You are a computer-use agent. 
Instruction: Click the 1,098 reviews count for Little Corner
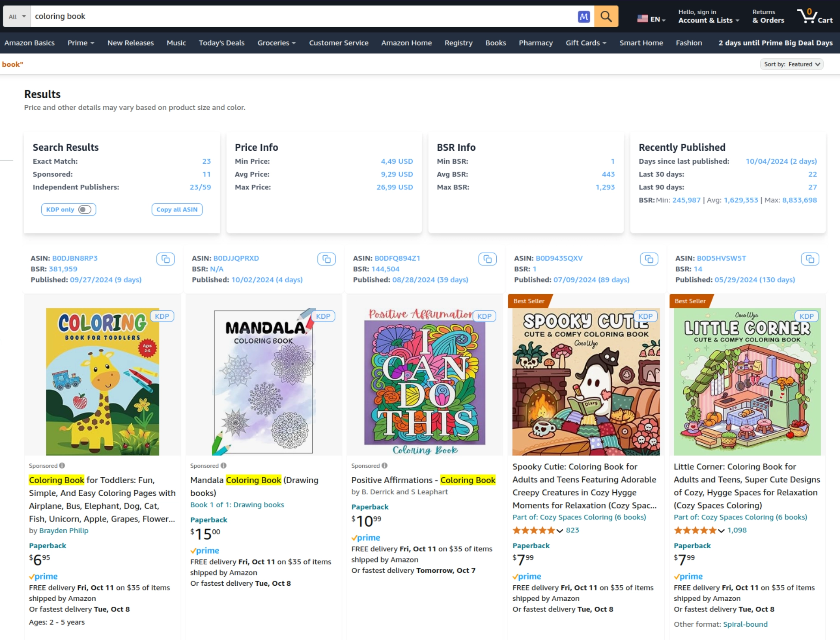click(x=737, y=530)
